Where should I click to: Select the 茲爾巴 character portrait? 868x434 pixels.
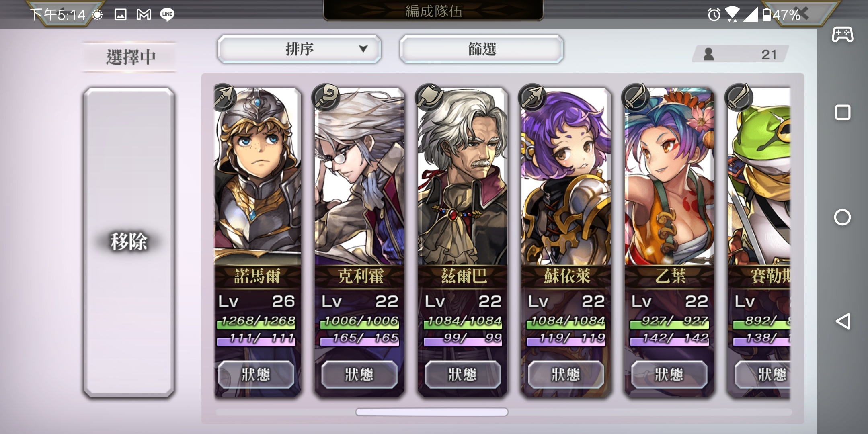tap(463, 177)
